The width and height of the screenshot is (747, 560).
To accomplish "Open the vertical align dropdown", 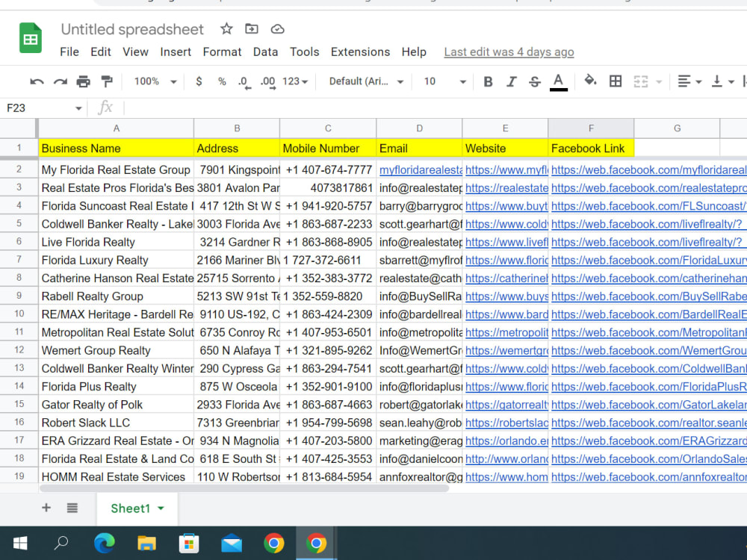I will coord(722,81).
